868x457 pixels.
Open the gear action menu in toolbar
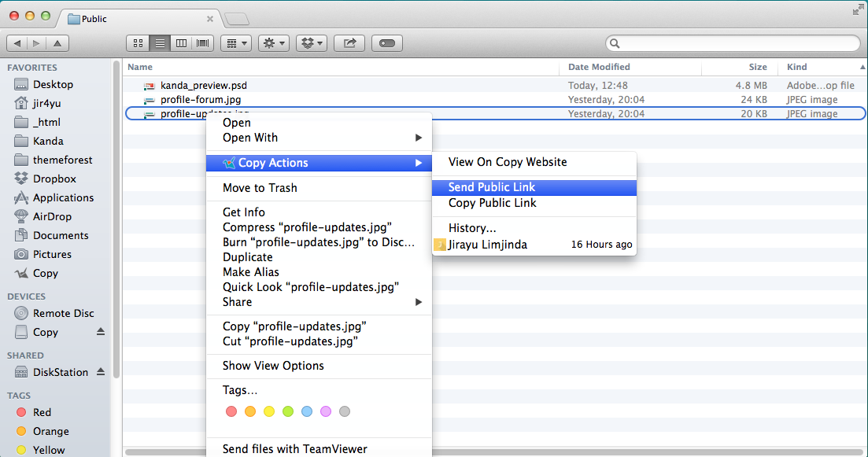click(274, 43)
